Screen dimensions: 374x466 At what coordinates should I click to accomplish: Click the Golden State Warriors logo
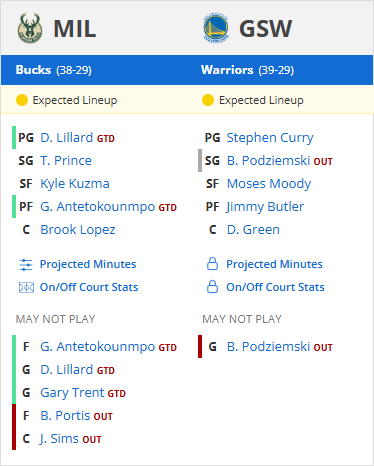[216, 28]
